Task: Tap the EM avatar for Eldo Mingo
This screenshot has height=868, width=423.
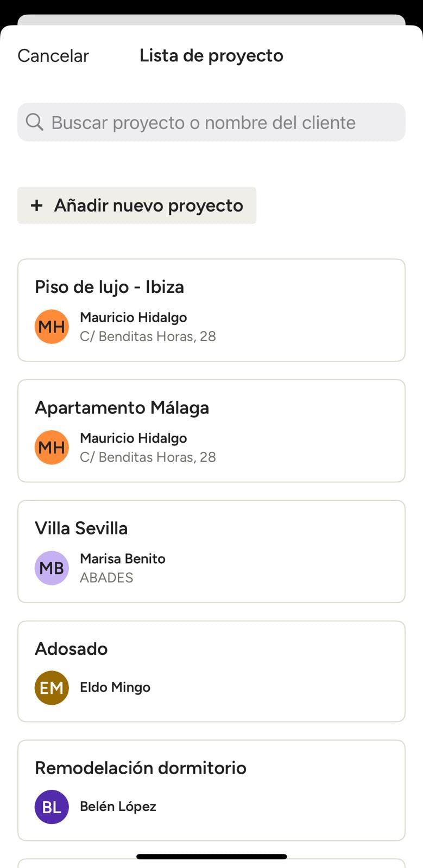Action: [x=52, y=688]
